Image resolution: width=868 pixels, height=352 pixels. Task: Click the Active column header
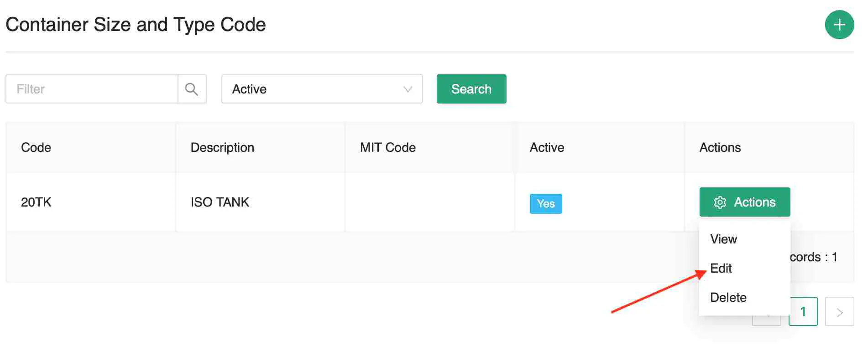tap(600, 147)
